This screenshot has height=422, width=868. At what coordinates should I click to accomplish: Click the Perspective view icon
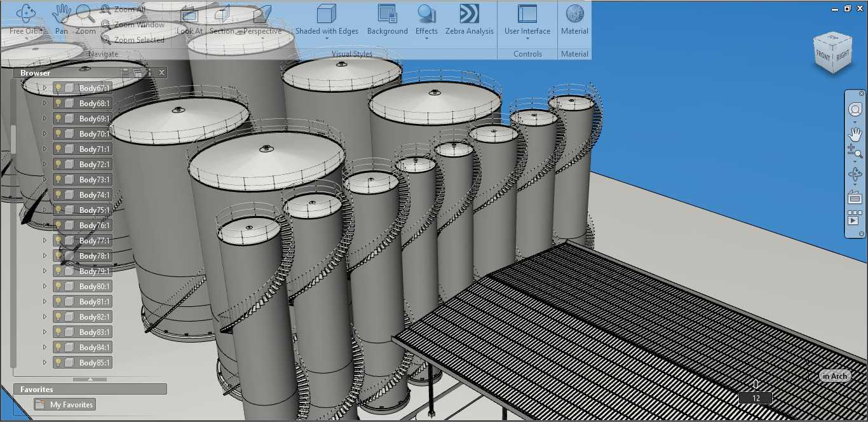tap(262, 14)
